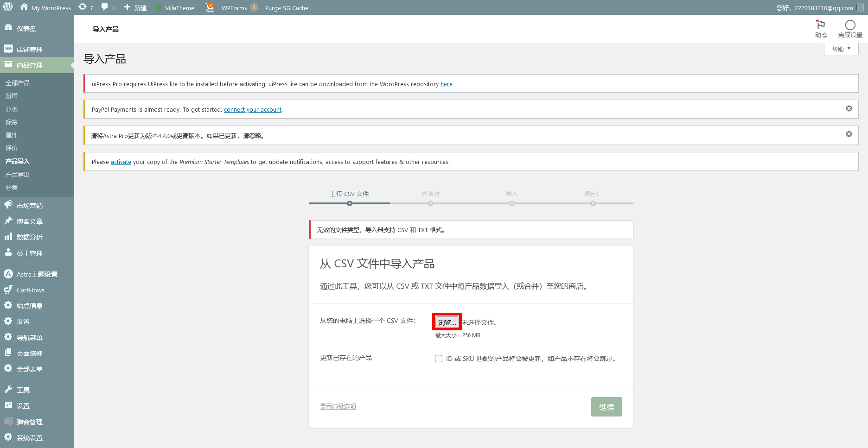The width and height of the screenshot is (868, 448).
Task: Click the connect your account PayPal link
Action: pos(252,109)
